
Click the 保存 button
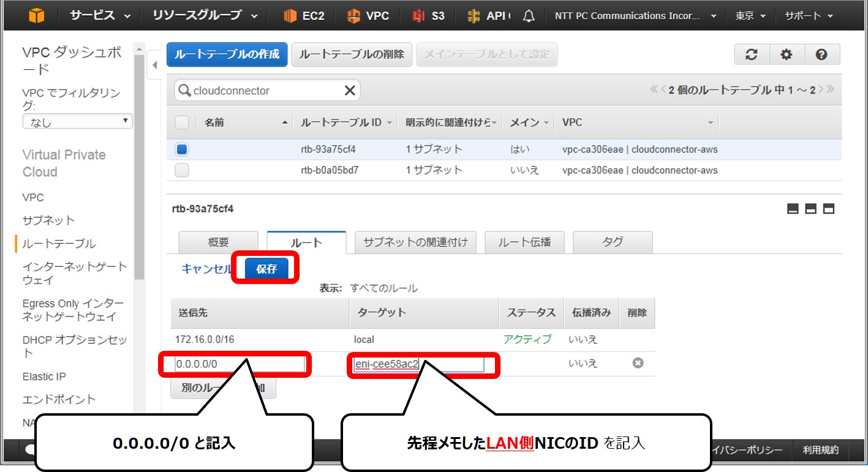[266, 269]
